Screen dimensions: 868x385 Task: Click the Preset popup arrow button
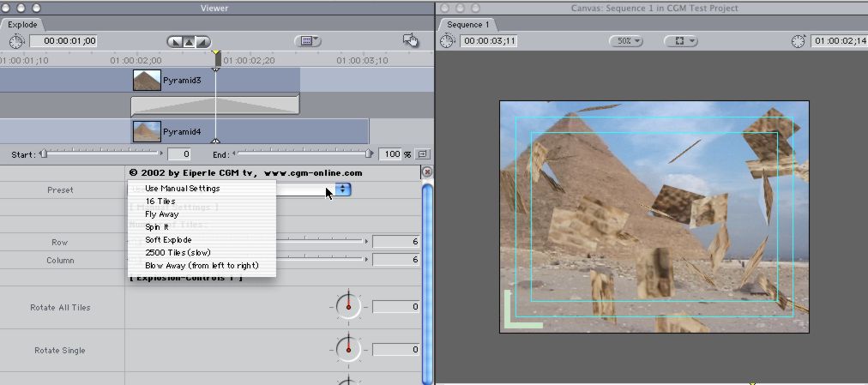click(x=343, y=189)
